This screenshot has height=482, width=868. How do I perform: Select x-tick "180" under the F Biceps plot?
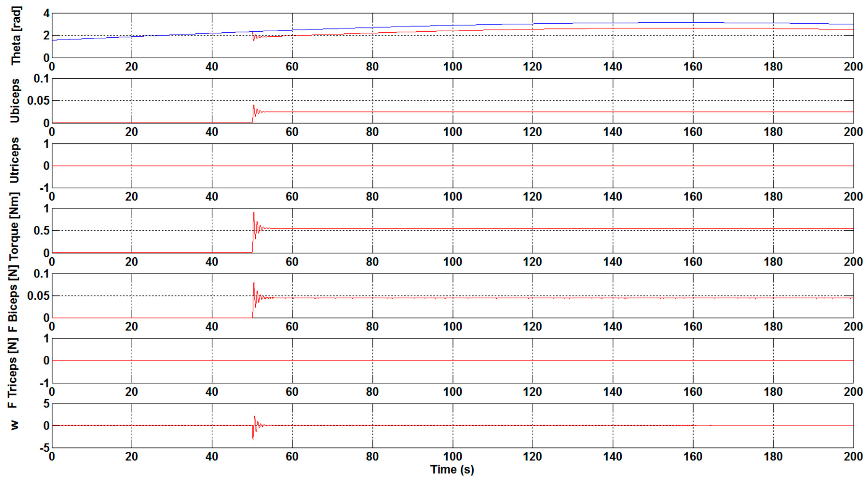[773, 326]
